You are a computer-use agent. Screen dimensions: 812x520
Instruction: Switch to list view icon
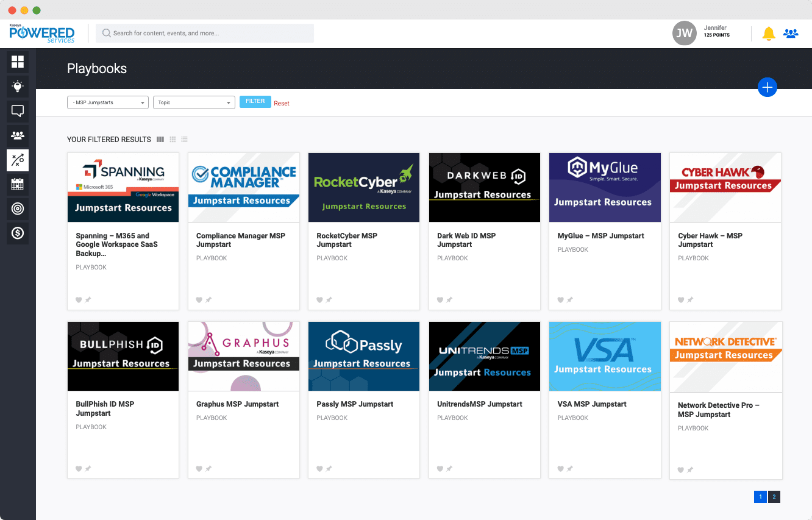click(184, 140)
